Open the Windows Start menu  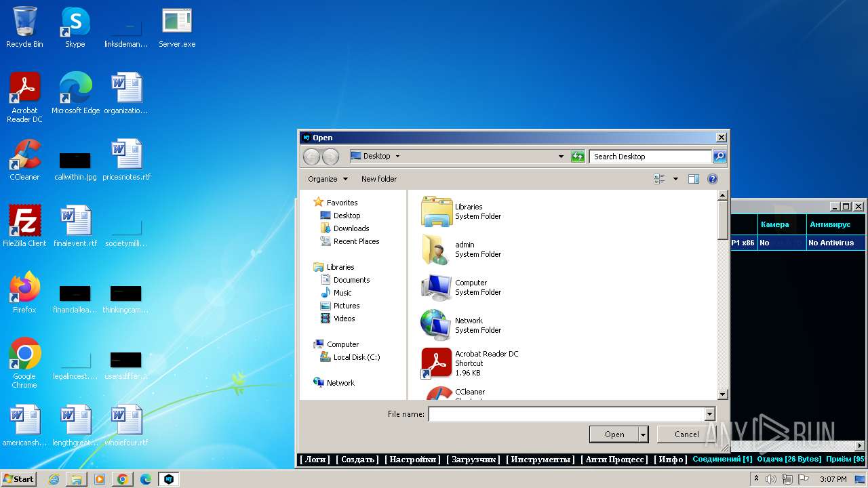[x=19, y=479]
